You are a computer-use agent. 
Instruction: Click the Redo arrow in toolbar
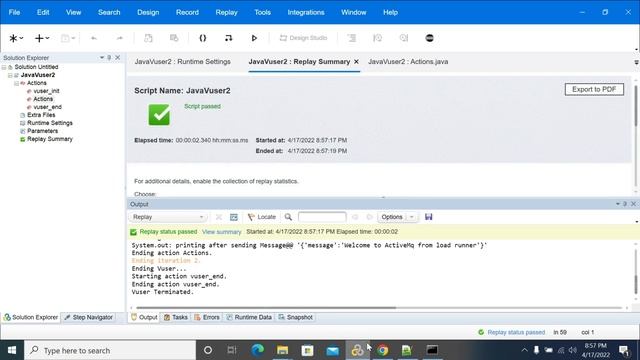119,38
